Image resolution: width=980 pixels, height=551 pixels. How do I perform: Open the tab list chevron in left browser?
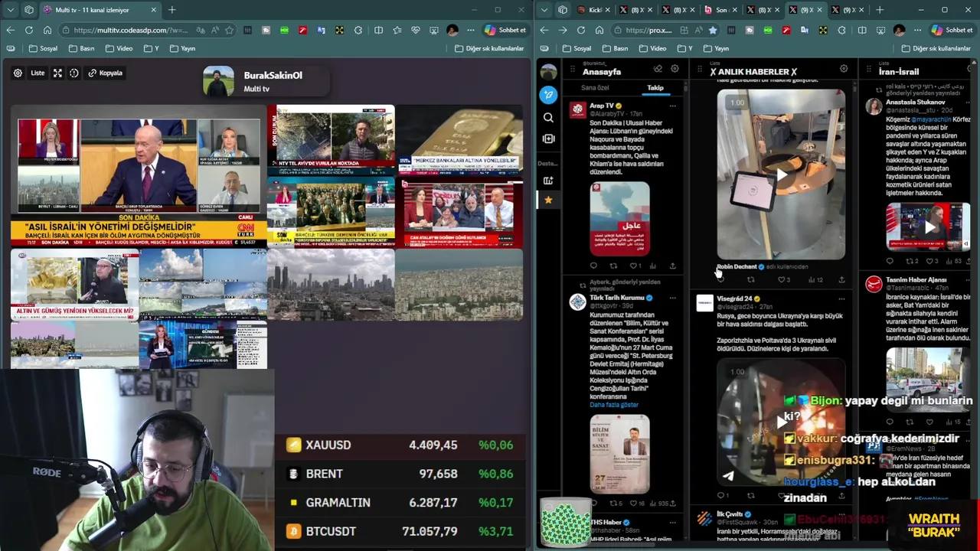pyautogui.click(x=9, y=10)
